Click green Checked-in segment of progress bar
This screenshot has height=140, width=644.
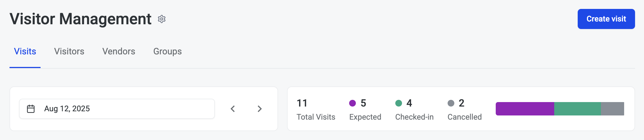[x=577, y=109]
